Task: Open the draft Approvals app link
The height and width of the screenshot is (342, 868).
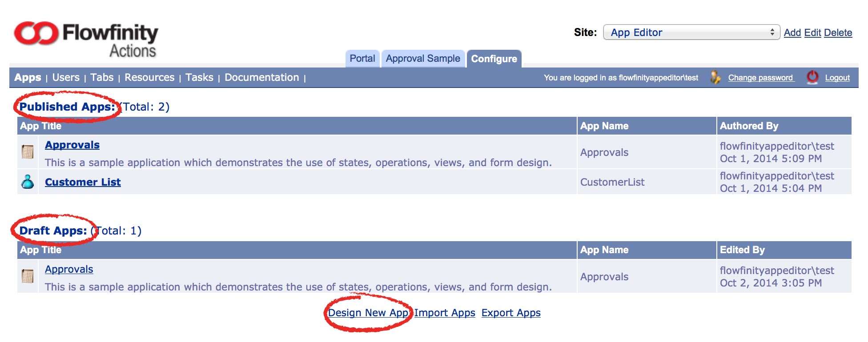Action: click(x=69, y=269)
